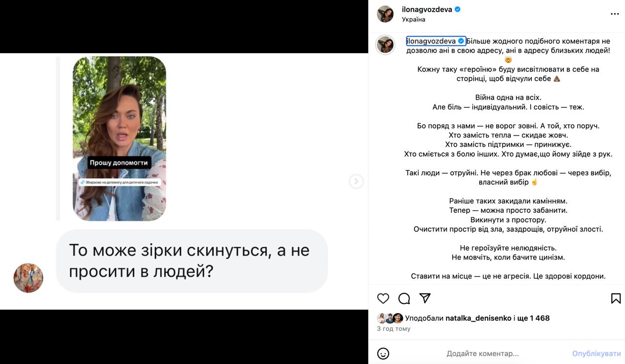The width and height of the screenshot is (625, 364).
Task: Click the verified badge beside the header username
Action: click(458, 9)
